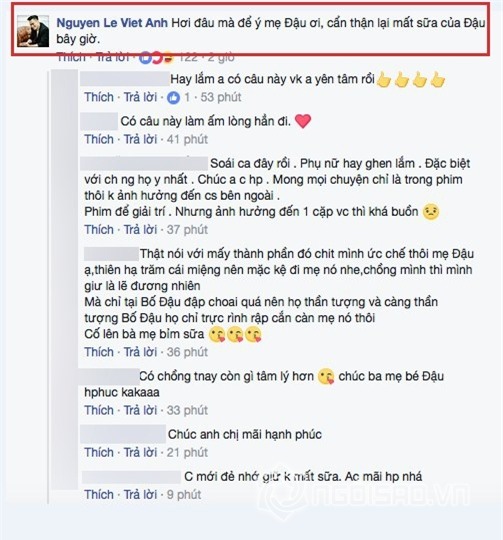Like the reply posted 53 phút ago
Viewport: 503px width, 540px height.
[99, 97]
